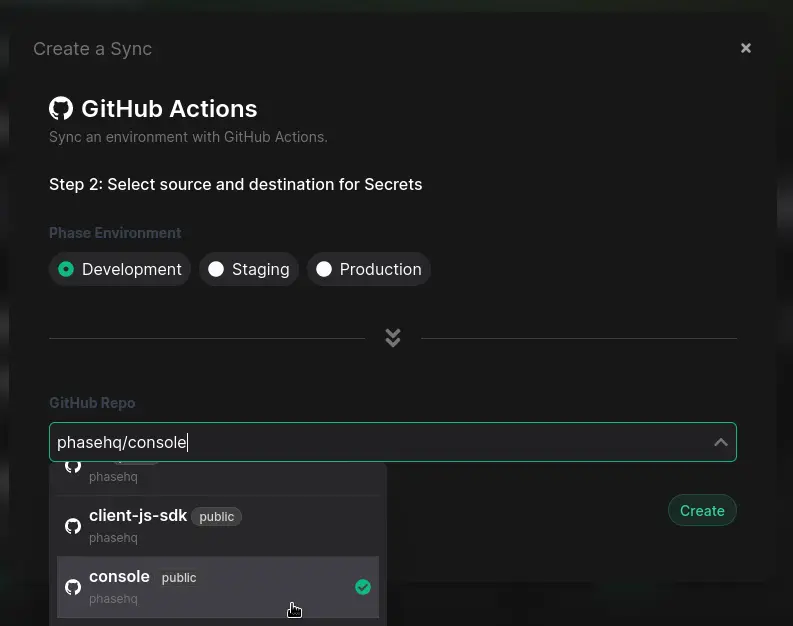Click the green checkmark on console option
Viewport: 793px width, 626px height.
(363, 587)
